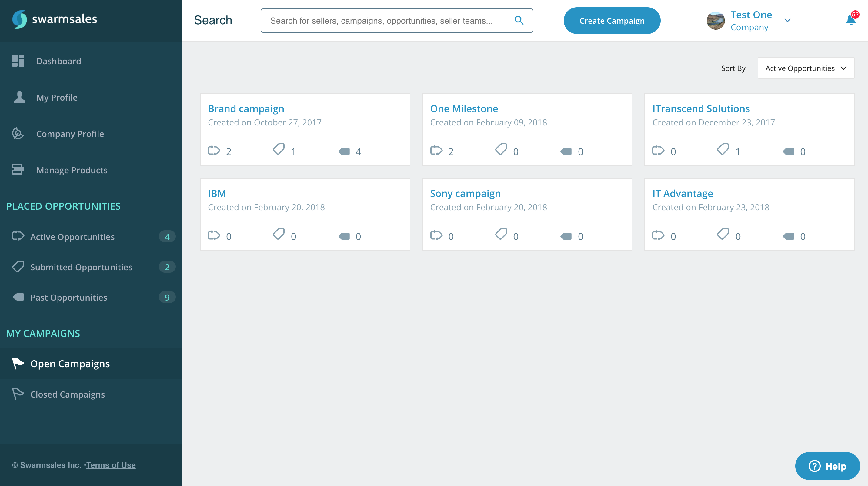
Task: Click the swarmsales logo
Action: tap(55, 19)
